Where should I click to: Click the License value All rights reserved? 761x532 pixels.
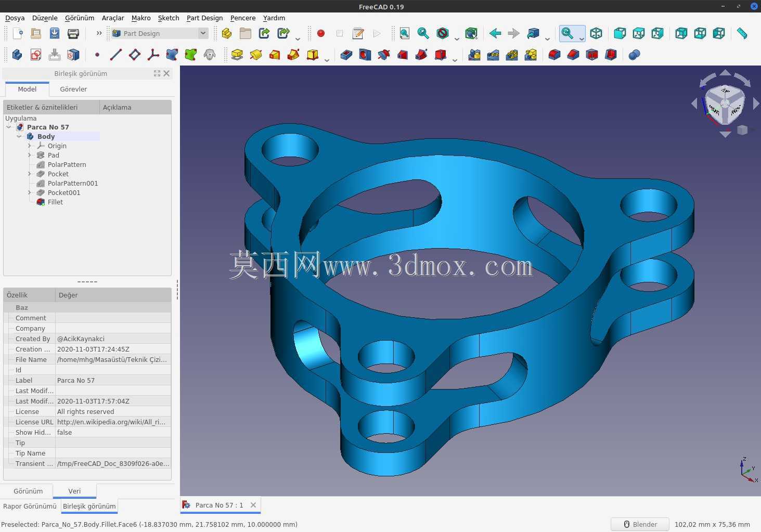click(x=113, y=411)
